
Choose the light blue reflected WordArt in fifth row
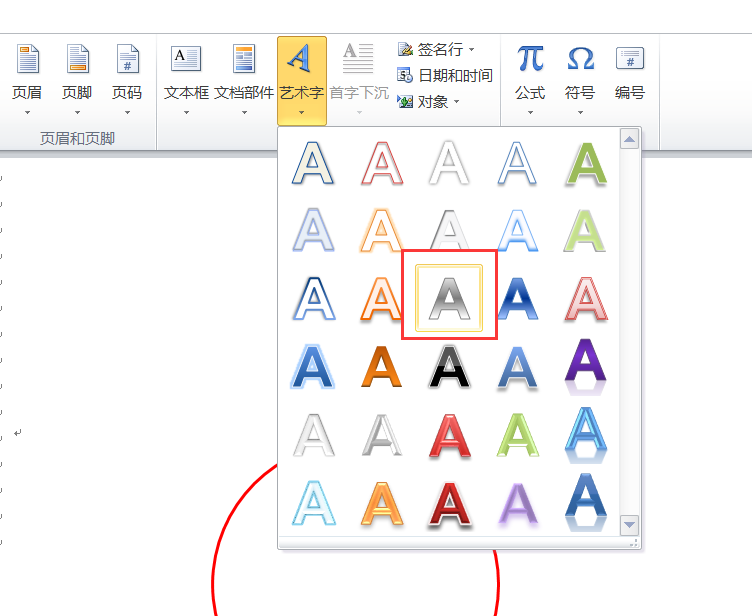[586, 435]
